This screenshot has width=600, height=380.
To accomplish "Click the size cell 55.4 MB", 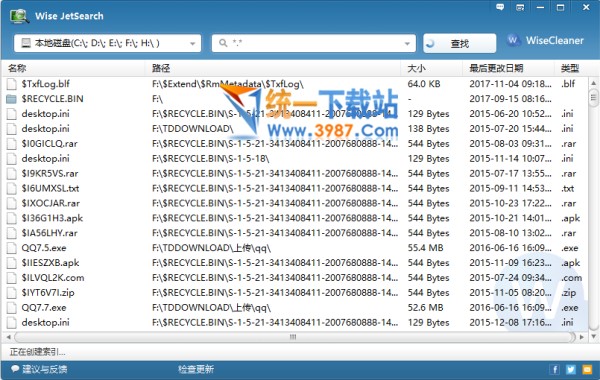I will tap(425, 248).
